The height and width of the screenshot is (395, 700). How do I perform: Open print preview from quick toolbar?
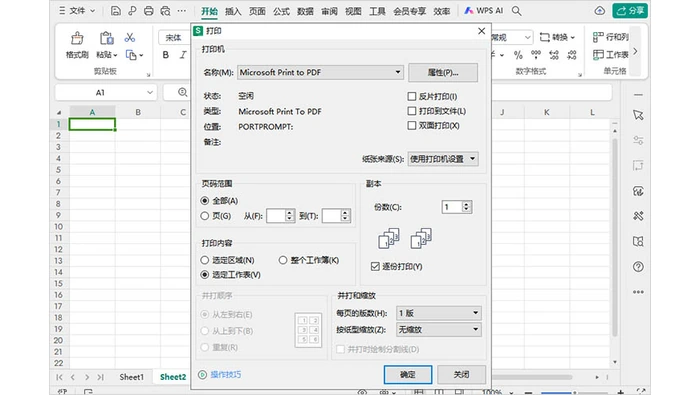[x=165, y=11]
